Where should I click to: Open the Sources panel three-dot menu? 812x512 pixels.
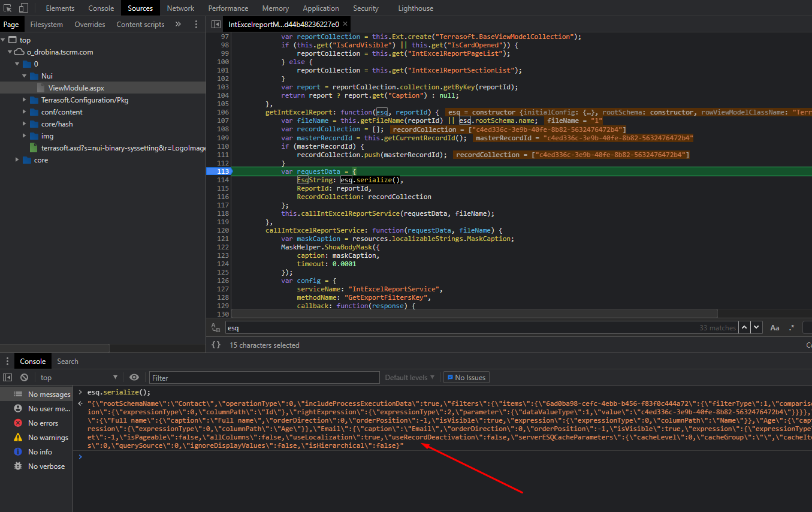(x=196, y=25)
